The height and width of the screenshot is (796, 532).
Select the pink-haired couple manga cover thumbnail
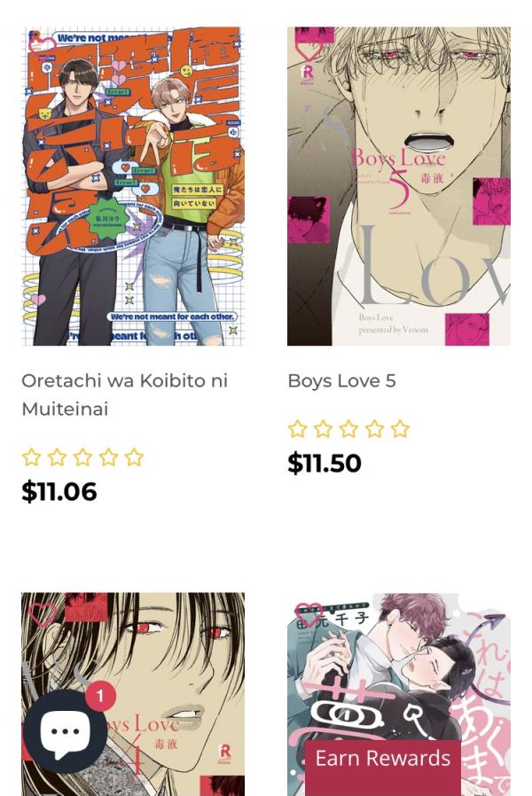pos(399,694)
